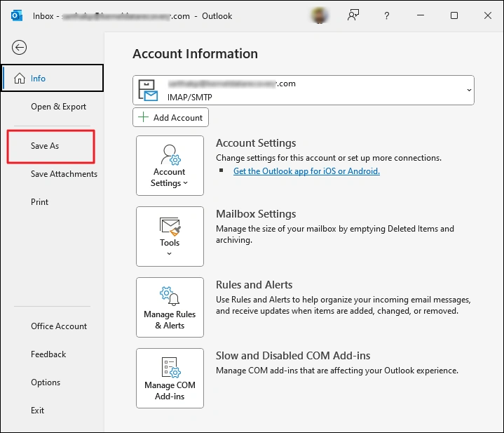Viewport: 504px width, 433px height.
Task: Open Office Account page
Action: (59, 326)
